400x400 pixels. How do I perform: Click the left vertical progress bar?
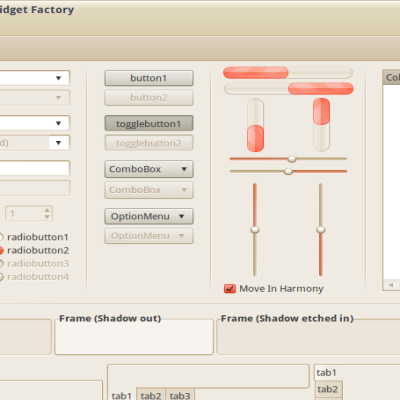[256, 125]
